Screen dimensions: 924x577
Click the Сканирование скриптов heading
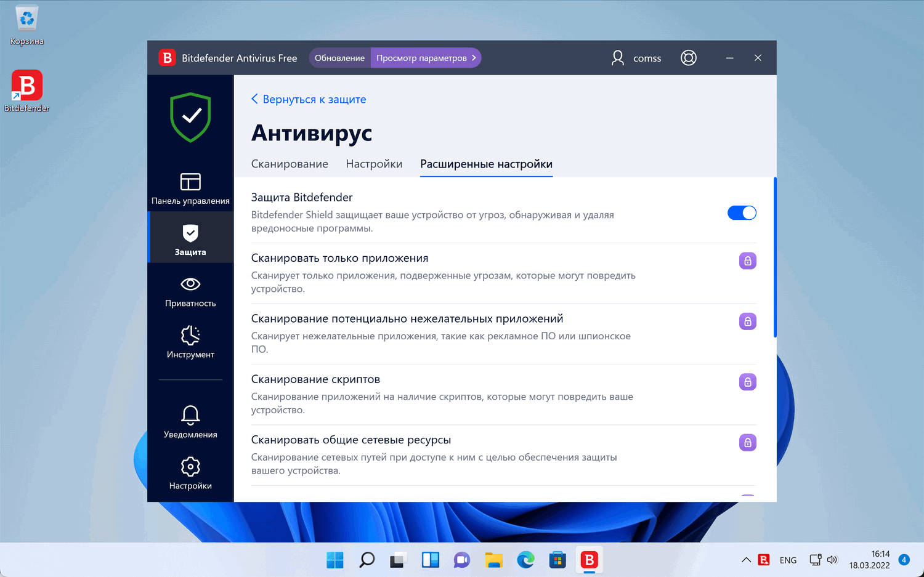(x=315, y=379)
